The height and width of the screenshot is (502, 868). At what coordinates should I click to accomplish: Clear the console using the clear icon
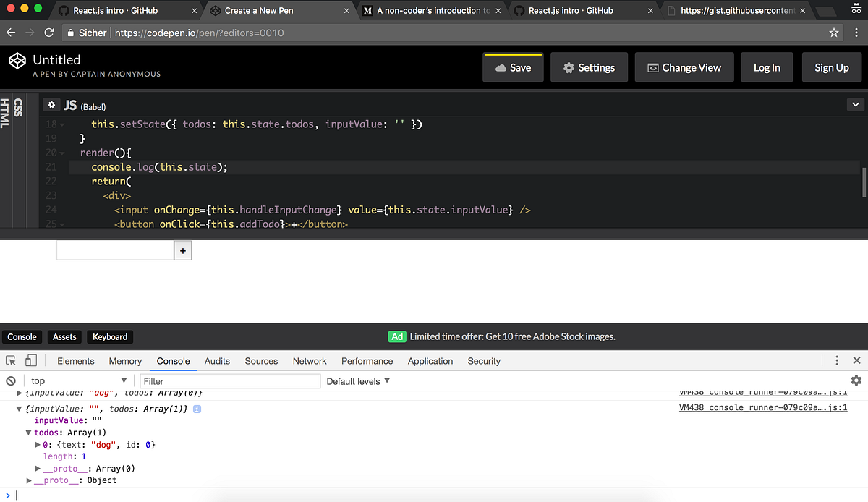(10, 380)
